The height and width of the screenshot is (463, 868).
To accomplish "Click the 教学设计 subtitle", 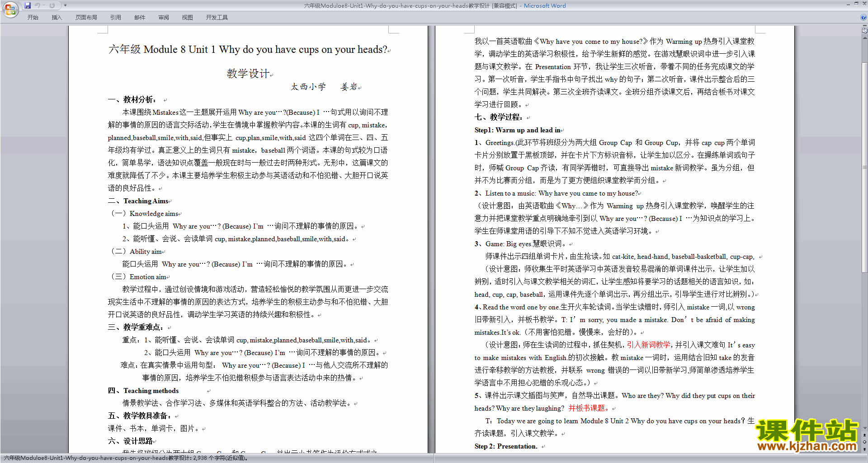I will [x=248, y=74].
